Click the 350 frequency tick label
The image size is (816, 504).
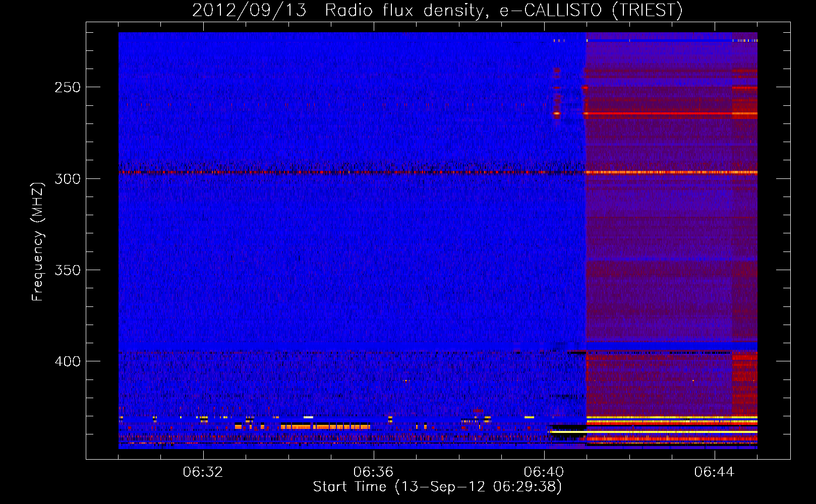tap(68, 270)
